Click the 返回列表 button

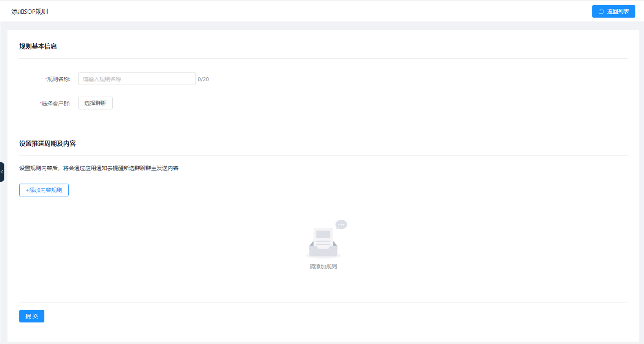point(613,11)
